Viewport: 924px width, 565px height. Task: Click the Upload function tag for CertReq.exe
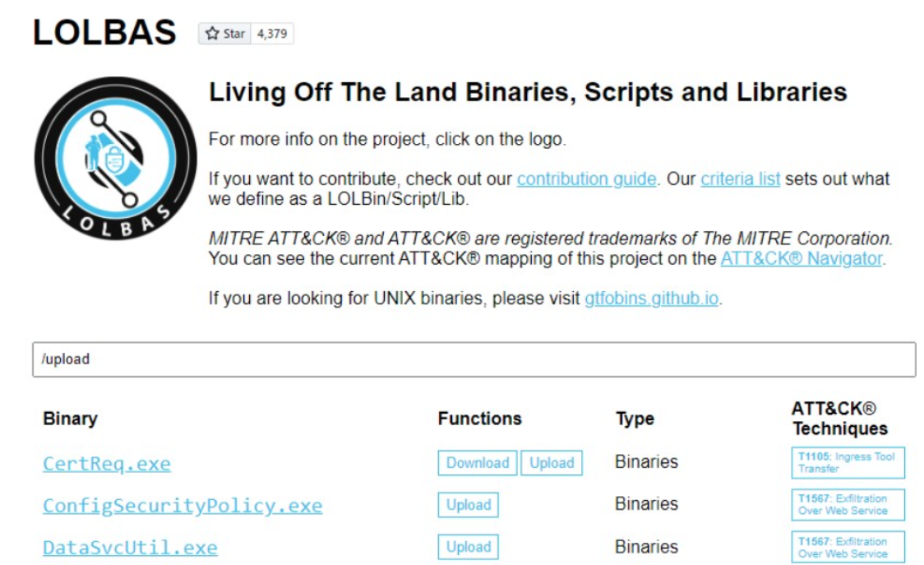(552, 463)
